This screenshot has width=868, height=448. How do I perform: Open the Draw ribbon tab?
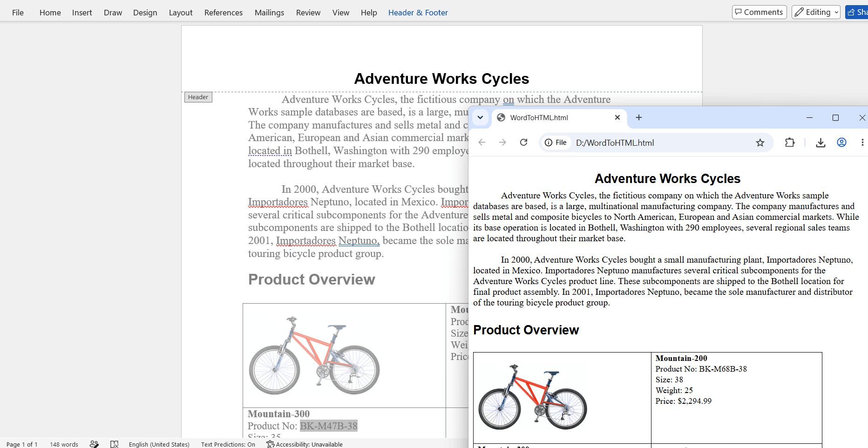coord(113,13)
